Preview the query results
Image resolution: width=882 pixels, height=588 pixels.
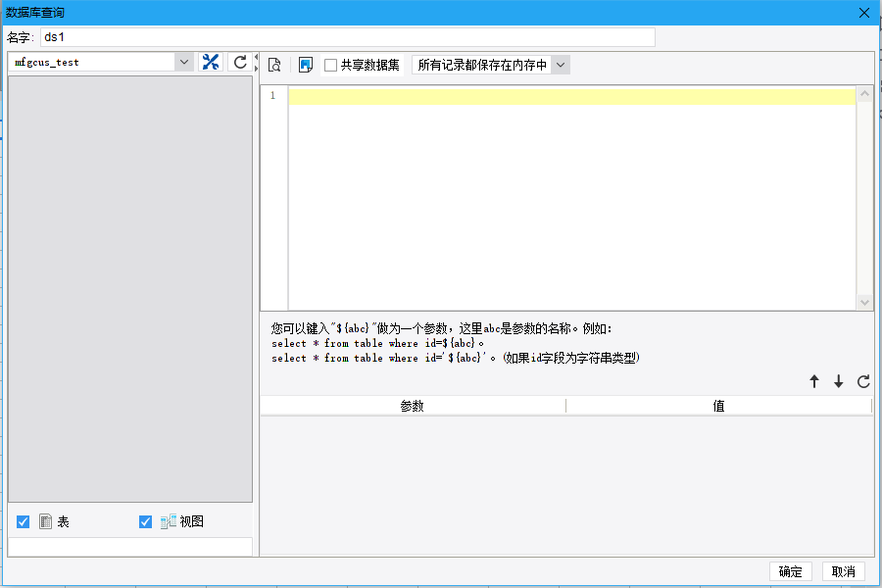coord(274,65)
